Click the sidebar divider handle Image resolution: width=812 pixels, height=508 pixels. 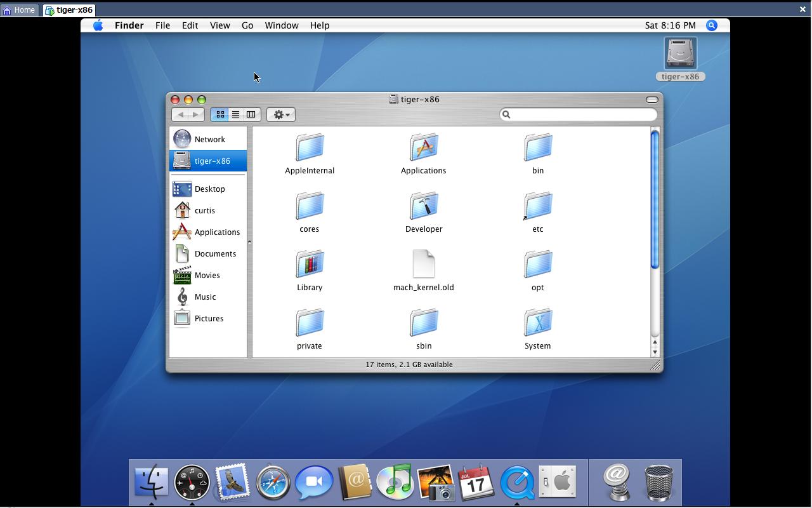coord(249,242)
